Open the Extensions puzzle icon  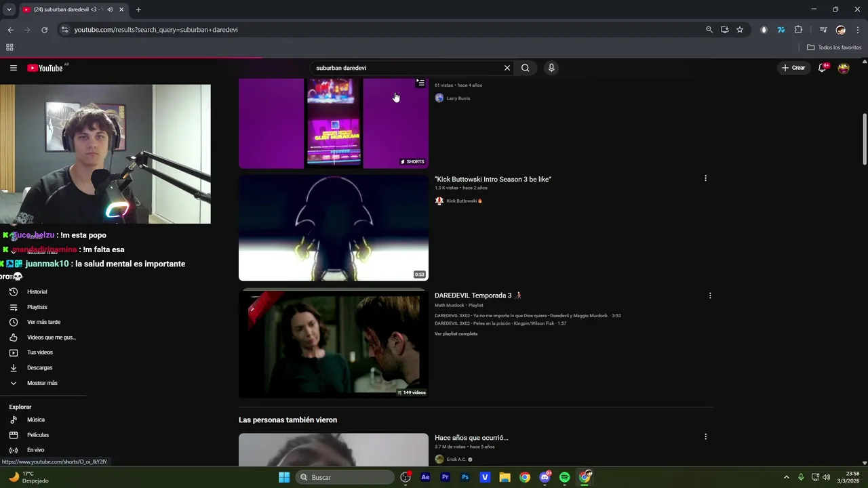click(798, 30)
